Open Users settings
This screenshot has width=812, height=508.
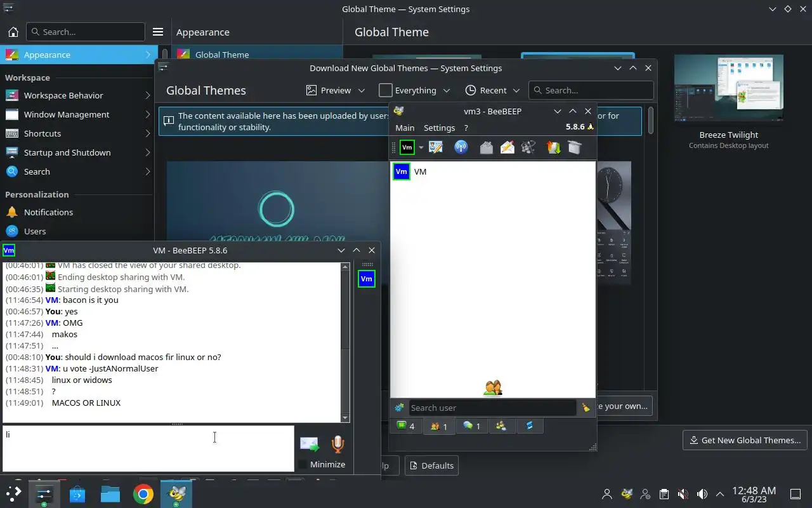78,231
